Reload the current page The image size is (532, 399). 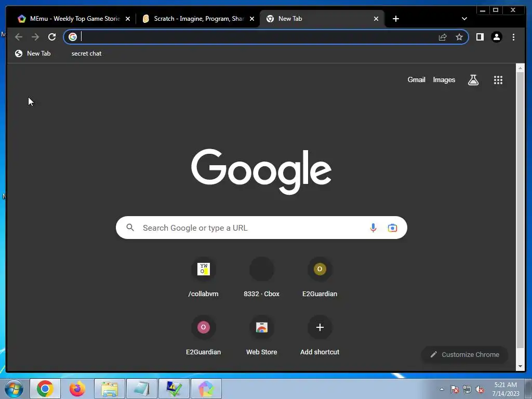tap(52, 37)
